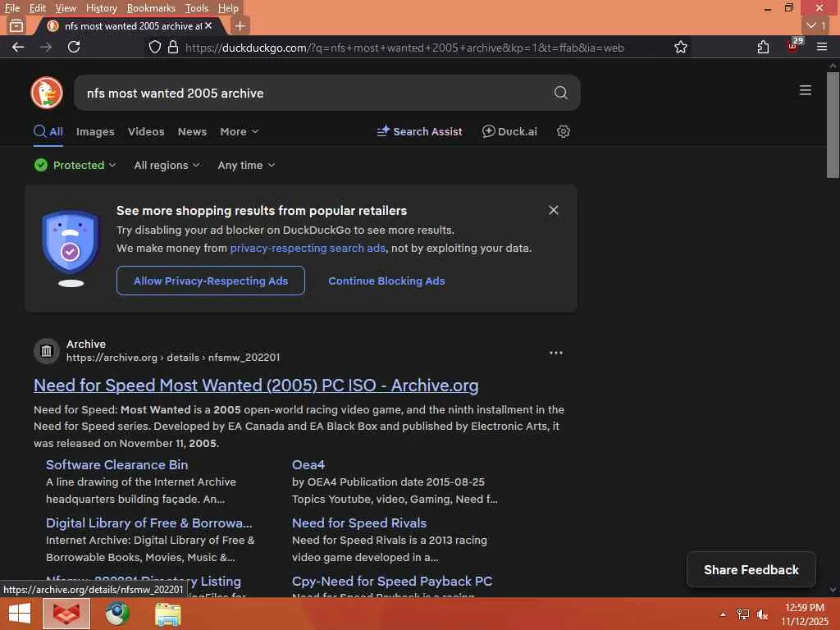The width and height of the screenshot is (840, 630).
Task: Click Continue Blocking Ads
Action: point(386,281)
